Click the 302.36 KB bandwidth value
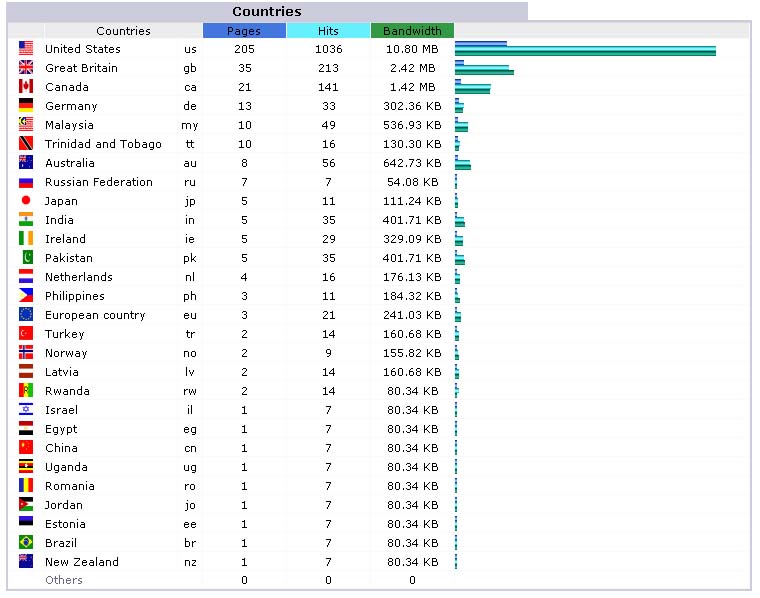The image size is (760, 598). click(x=412, y=106)
